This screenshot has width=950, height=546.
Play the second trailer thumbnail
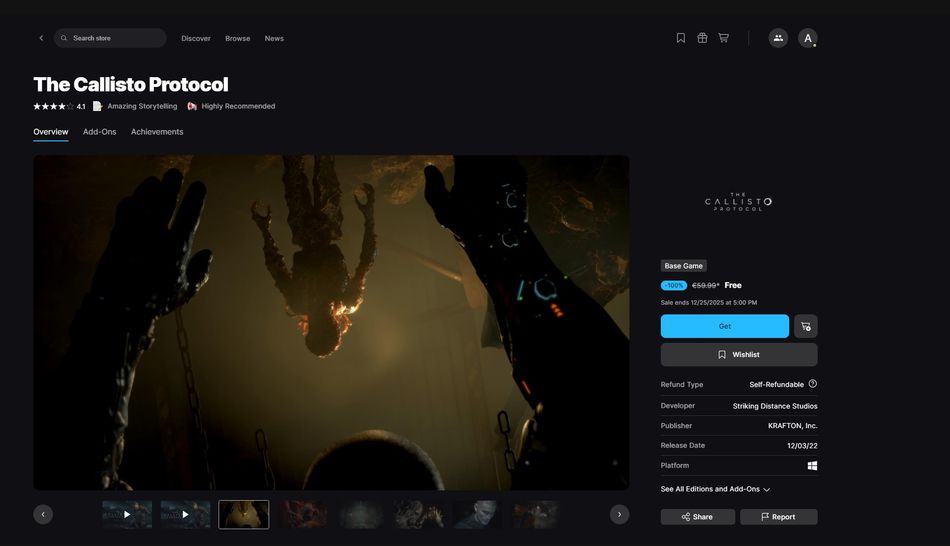pos(185,514)
